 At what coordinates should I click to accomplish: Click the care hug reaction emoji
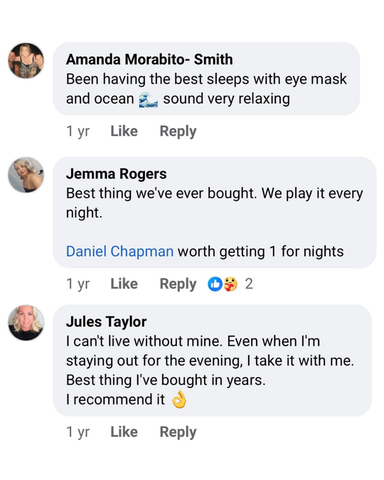pyautogui.click(x=230, y=284)
